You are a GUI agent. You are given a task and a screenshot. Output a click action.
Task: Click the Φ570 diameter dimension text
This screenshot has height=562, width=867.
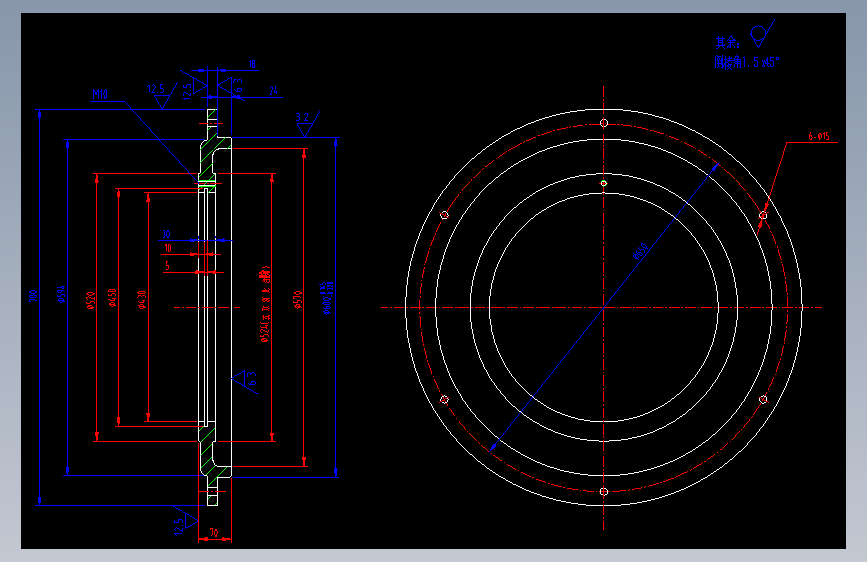click(x=298, y=299)
